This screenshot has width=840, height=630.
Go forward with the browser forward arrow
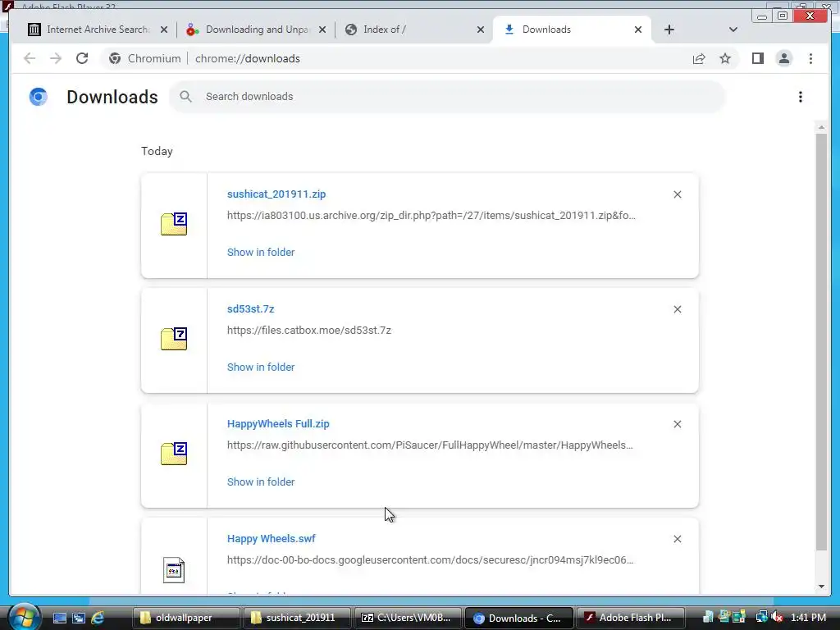56,58
